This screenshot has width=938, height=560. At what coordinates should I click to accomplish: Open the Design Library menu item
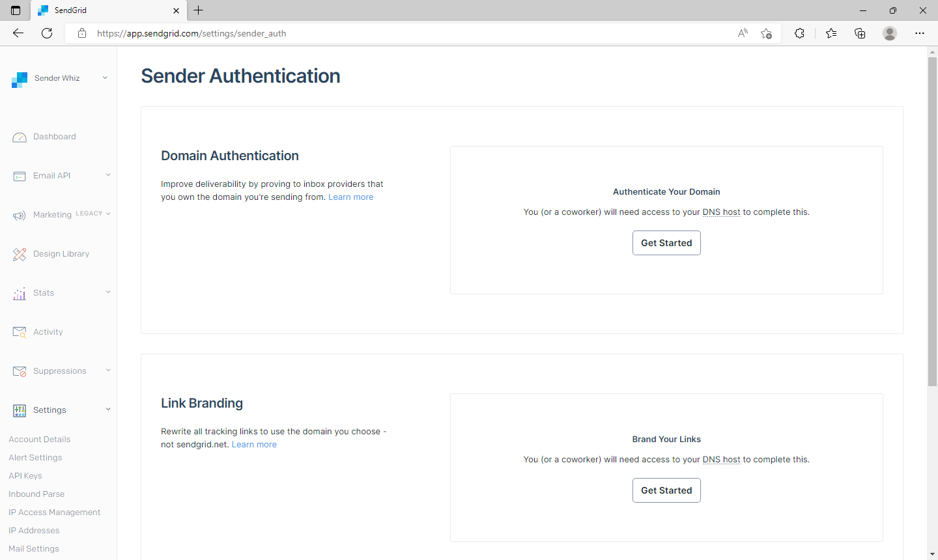[x=61, y=254]
